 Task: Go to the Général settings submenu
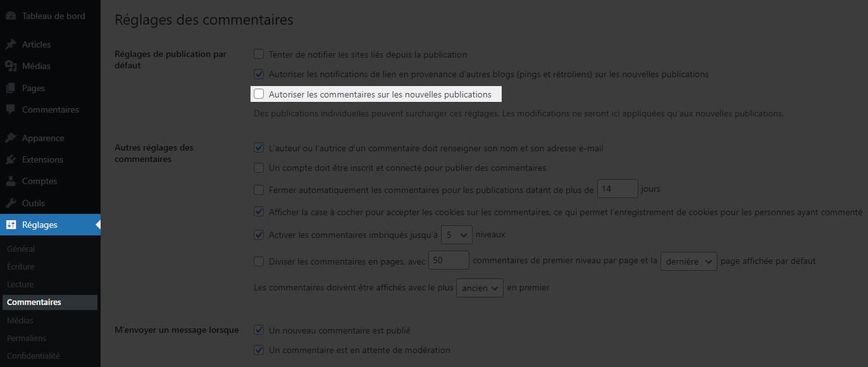point(21,249)
